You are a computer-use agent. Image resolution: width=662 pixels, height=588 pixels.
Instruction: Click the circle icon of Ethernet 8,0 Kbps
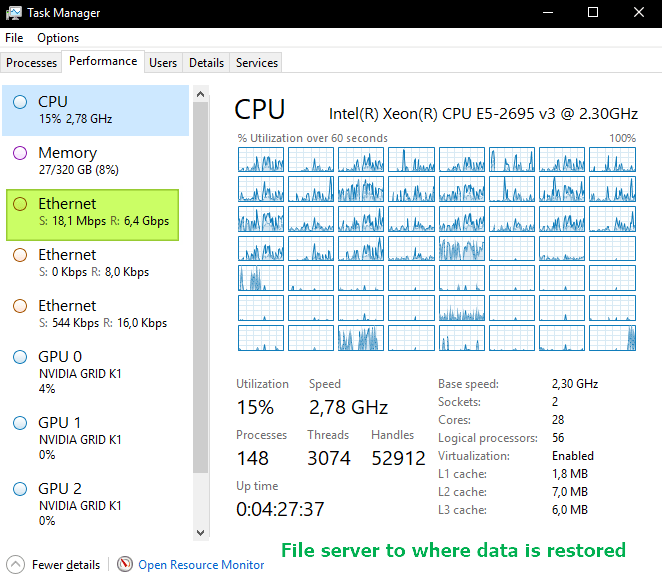pyautogui.click(x=20, y=255)
